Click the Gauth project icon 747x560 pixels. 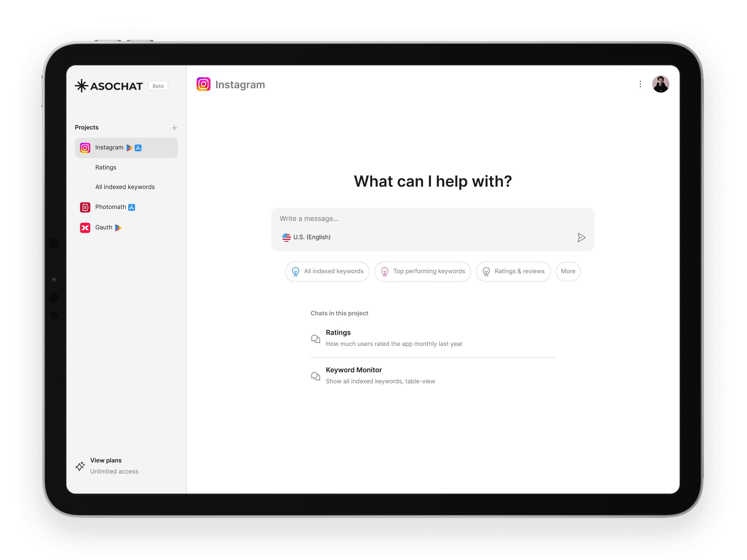tap(85, 227)
